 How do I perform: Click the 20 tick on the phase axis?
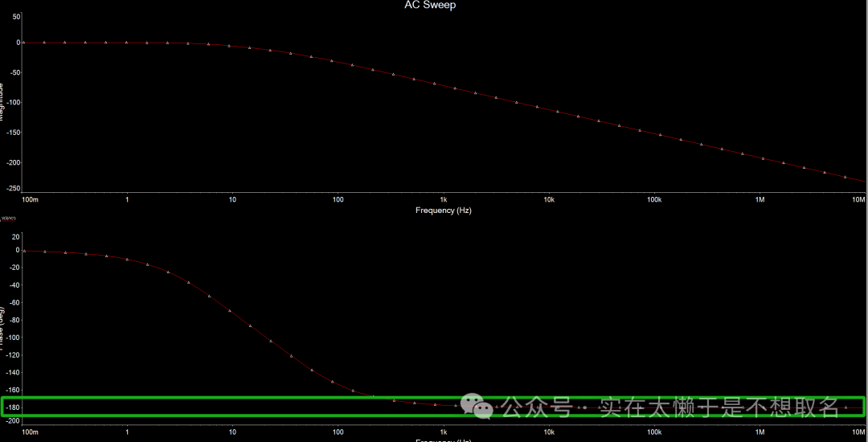tap(16, 236)
